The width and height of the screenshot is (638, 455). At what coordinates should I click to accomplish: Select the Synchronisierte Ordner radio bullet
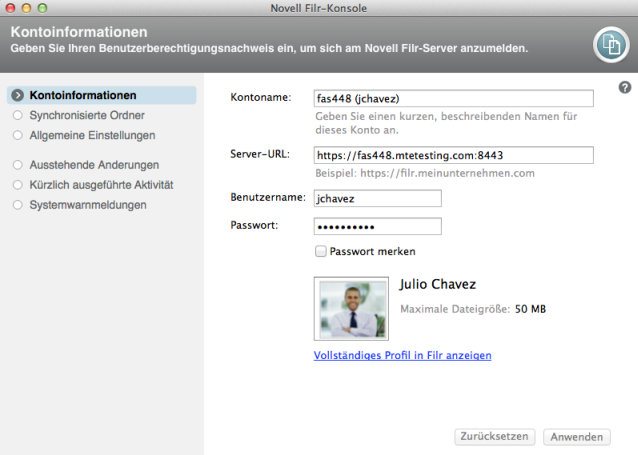(17, 115)
